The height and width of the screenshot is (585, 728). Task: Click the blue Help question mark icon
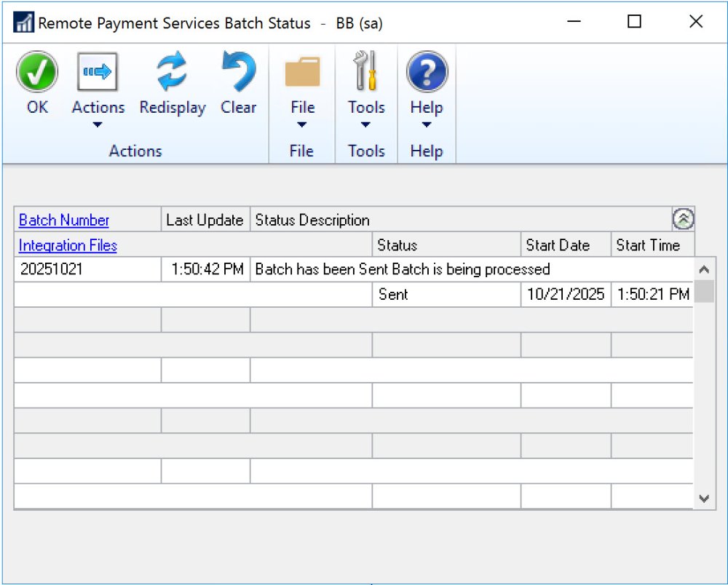(427, 73)
